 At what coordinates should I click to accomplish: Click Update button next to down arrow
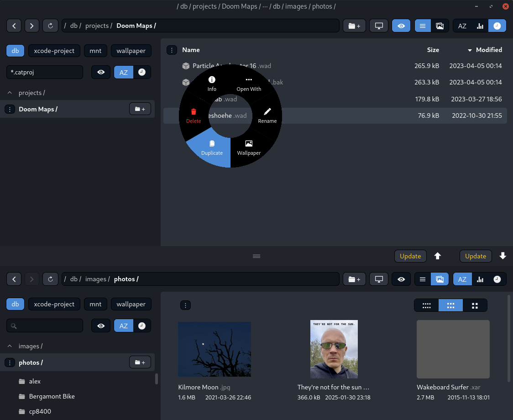(476, 256)
